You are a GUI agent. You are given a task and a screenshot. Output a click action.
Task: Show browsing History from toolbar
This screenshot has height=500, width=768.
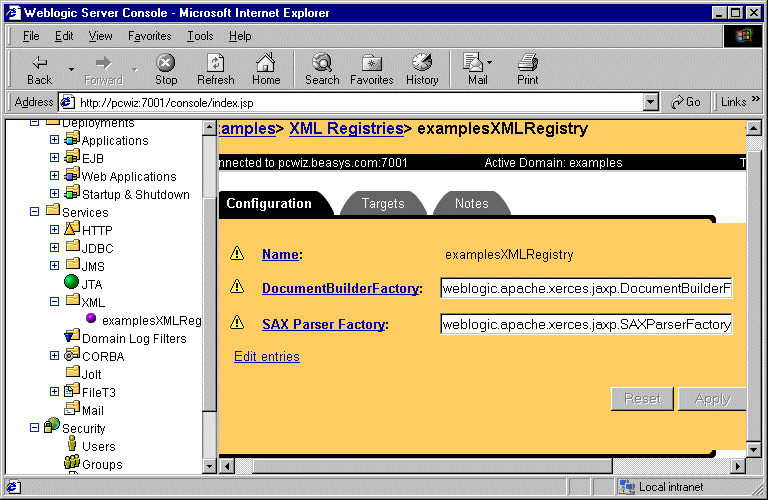coord(422,70)
